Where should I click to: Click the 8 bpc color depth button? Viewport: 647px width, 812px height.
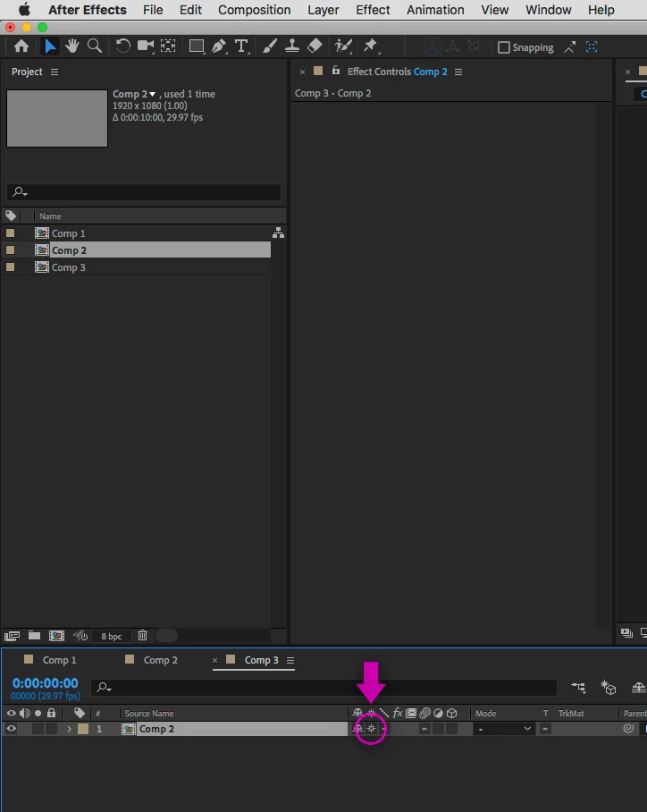[112, 637]
